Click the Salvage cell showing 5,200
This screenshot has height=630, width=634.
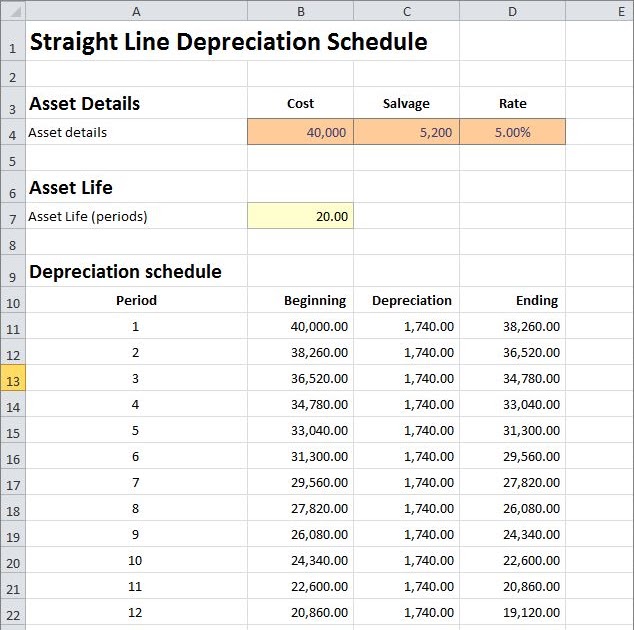click(x=406, y=132)
